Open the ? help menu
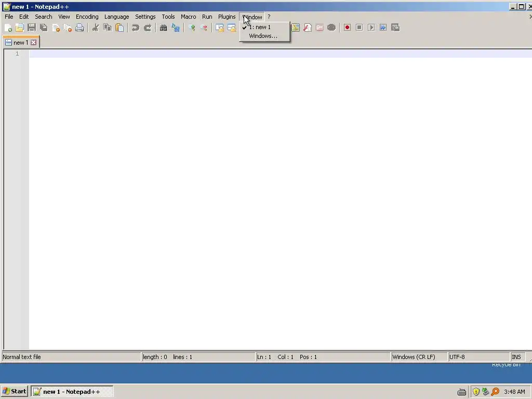 (x=269, y=17)
